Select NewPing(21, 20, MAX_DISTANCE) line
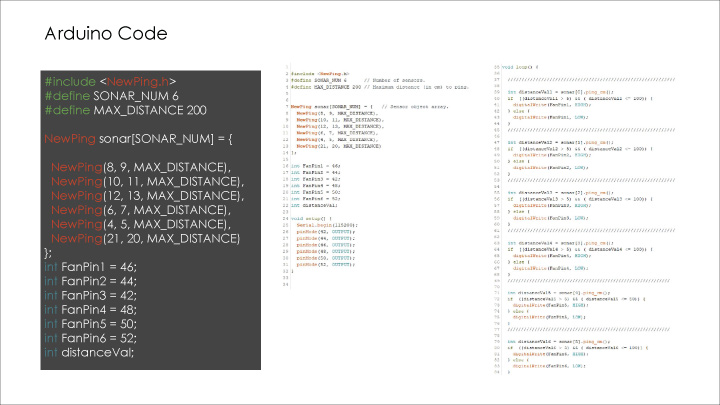Image resolution: width=720 pixels, height=405 pixels. 146,239
